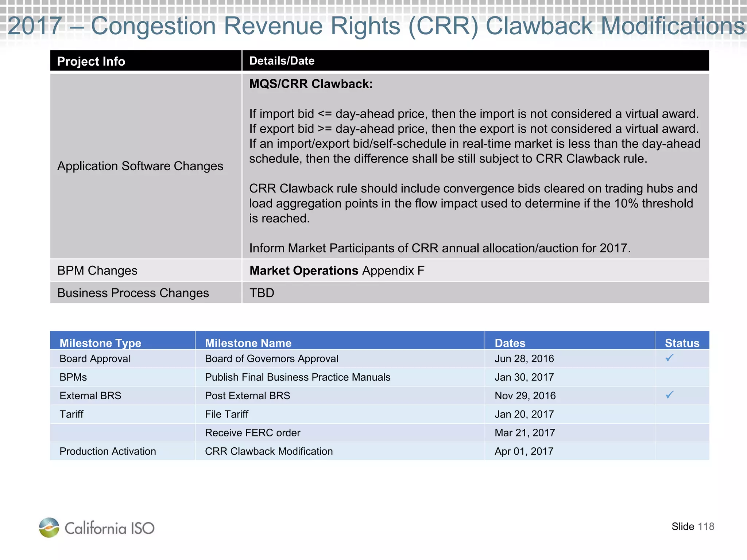This screenshot has height=560, width=747.
Task: Select the MQS/CRR Clawback heading
Action: (311, 84)
